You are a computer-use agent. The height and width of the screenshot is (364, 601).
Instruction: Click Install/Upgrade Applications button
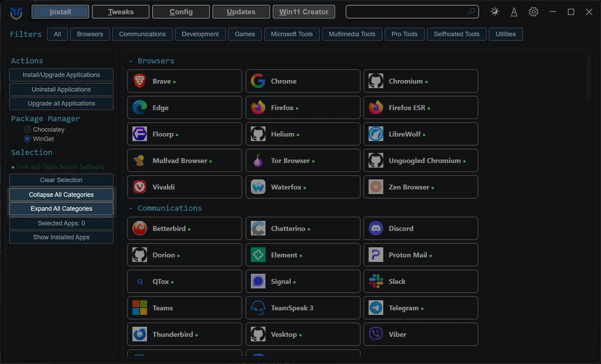[61, 75]
